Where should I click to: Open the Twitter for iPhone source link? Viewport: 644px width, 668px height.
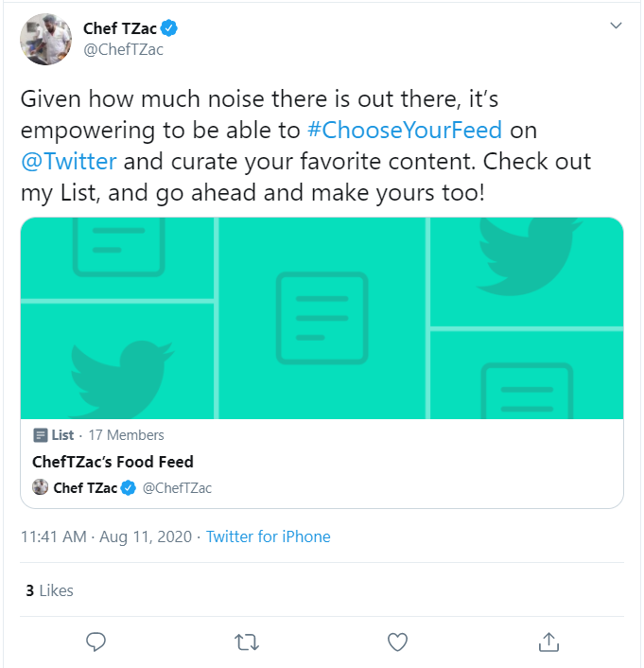[269, 536]
